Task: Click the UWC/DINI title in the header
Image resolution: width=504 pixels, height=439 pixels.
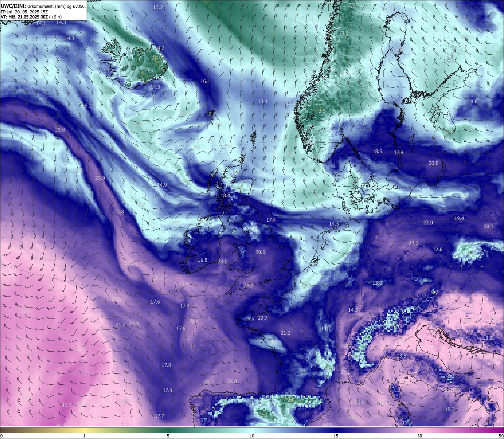Action: pos(13,6)
